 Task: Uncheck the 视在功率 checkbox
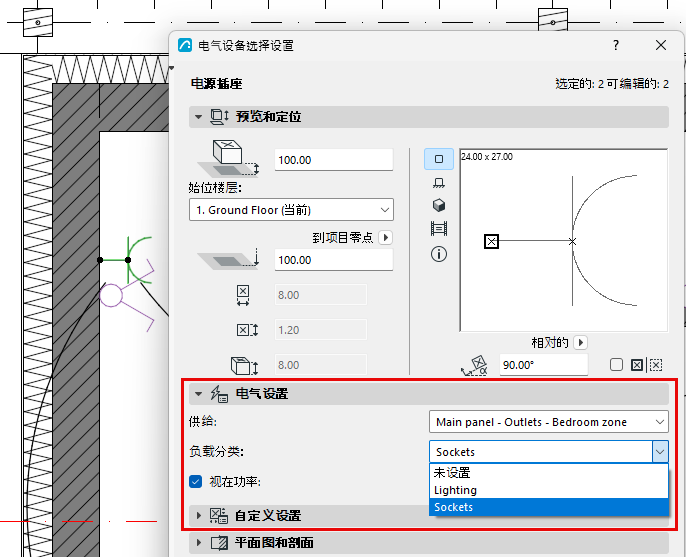tap(196, 481)
